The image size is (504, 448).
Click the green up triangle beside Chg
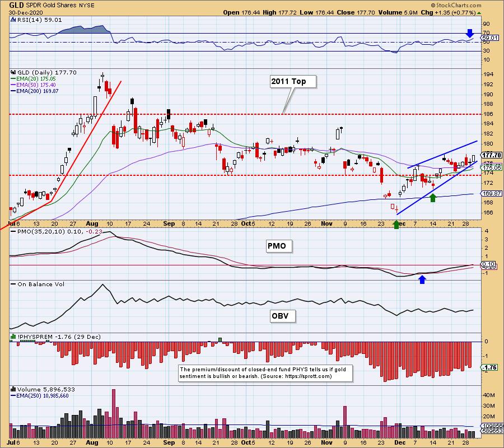tap(479, 13)
